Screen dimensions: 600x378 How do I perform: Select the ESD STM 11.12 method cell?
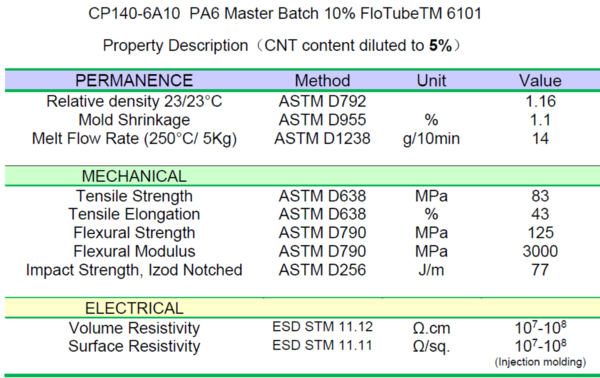(x=322, y=327)
